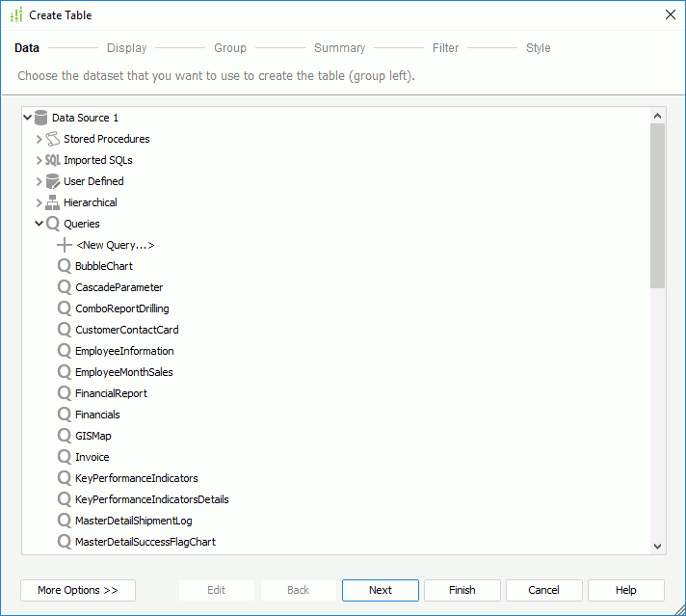
Task: Collapse the Queries node
Action: tap(39, 224)
